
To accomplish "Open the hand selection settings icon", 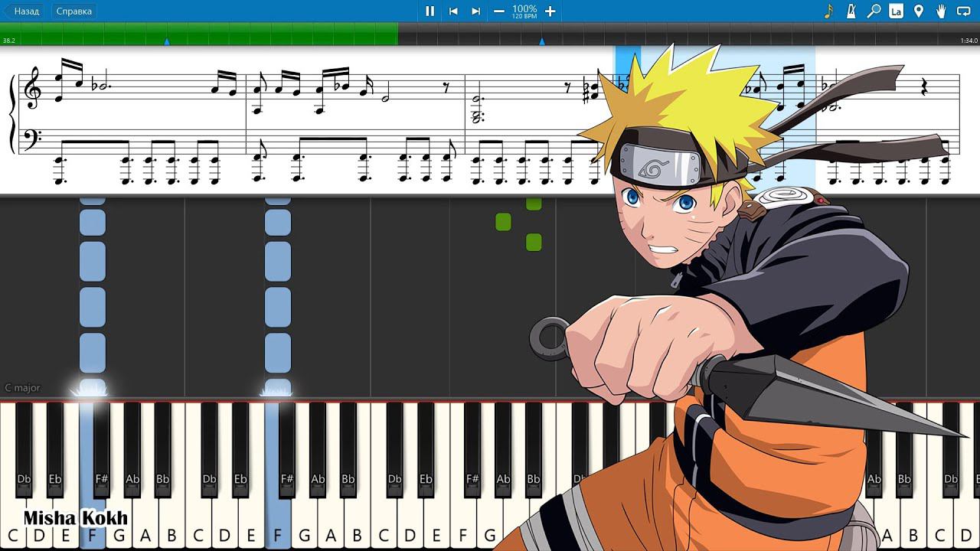I will [x=941, y=11].
